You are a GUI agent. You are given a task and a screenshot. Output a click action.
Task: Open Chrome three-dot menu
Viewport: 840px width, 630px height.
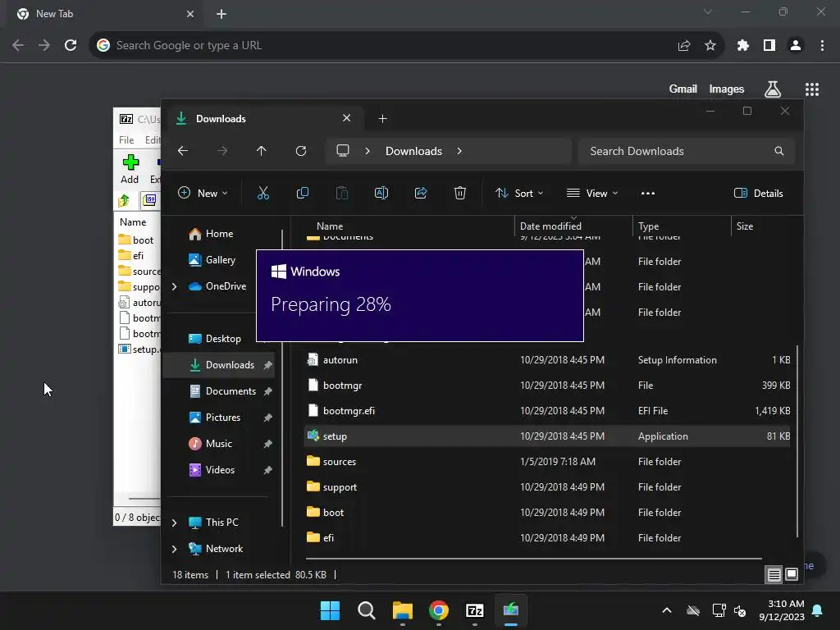(x=822, y=46)
